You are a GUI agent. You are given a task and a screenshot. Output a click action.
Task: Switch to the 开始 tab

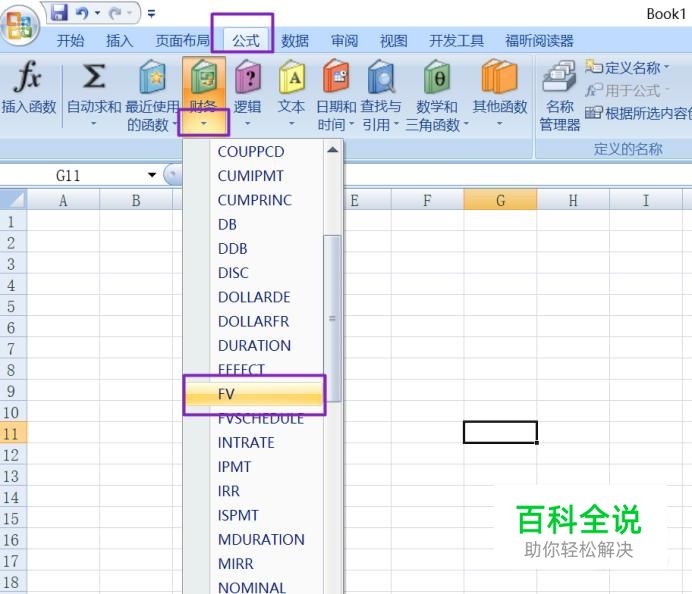[x=70, y=41]
